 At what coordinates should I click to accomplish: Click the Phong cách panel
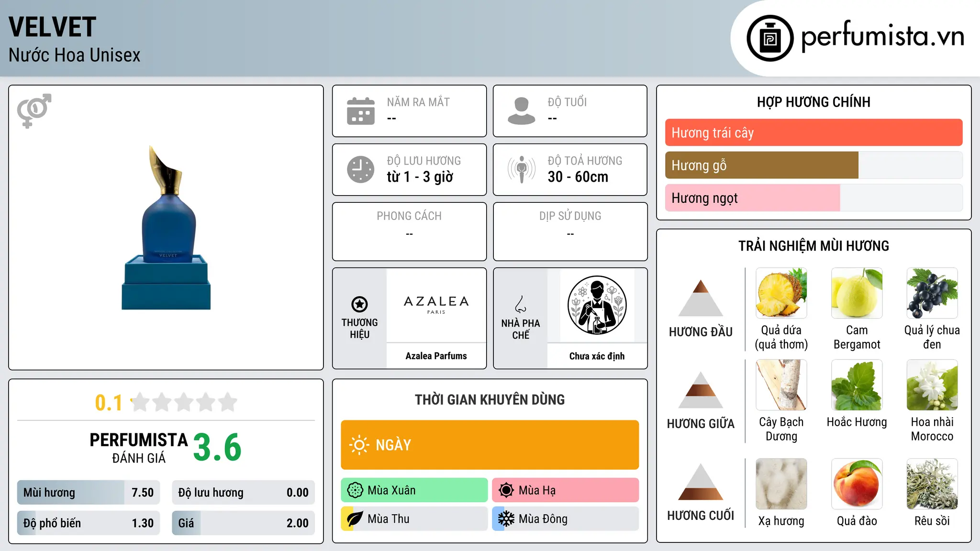(x=409, y=231)
